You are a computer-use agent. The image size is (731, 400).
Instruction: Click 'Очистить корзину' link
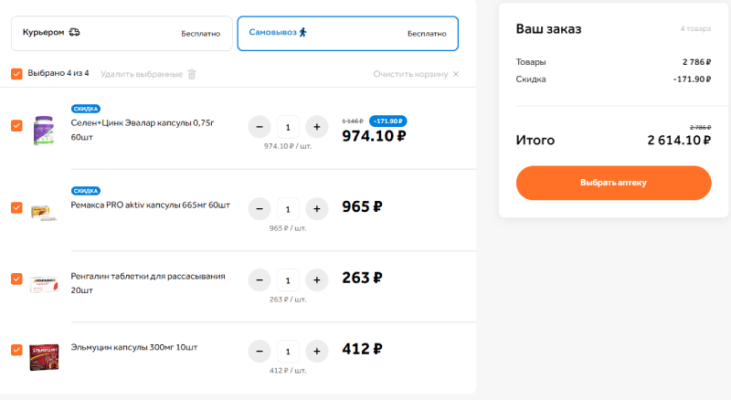click(x=416, y=74)
